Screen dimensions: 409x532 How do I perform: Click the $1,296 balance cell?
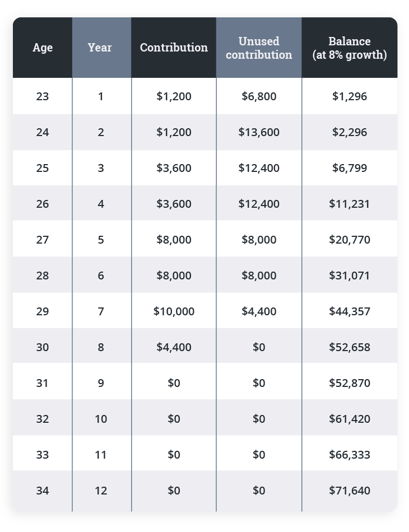pyautogui.click(x=350, y=96)
